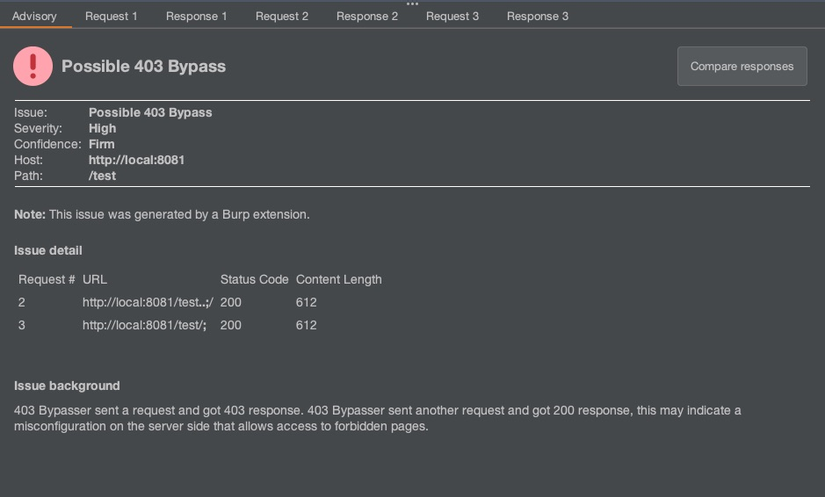Viewport: 825px width, 497px height.
Task: Click the host value http://local:8081
Action: coord(136,160)
